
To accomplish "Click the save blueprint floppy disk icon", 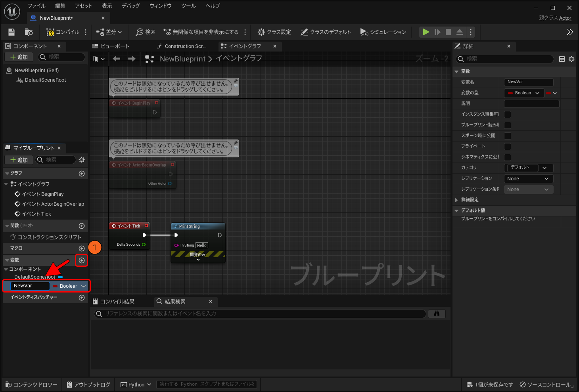I will 12,32.
